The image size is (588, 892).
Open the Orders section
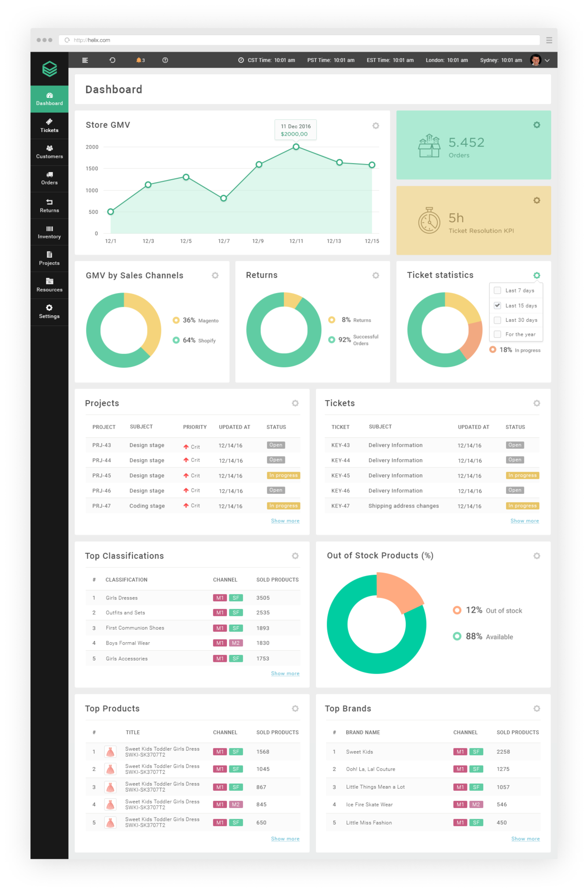click(49, 179)
